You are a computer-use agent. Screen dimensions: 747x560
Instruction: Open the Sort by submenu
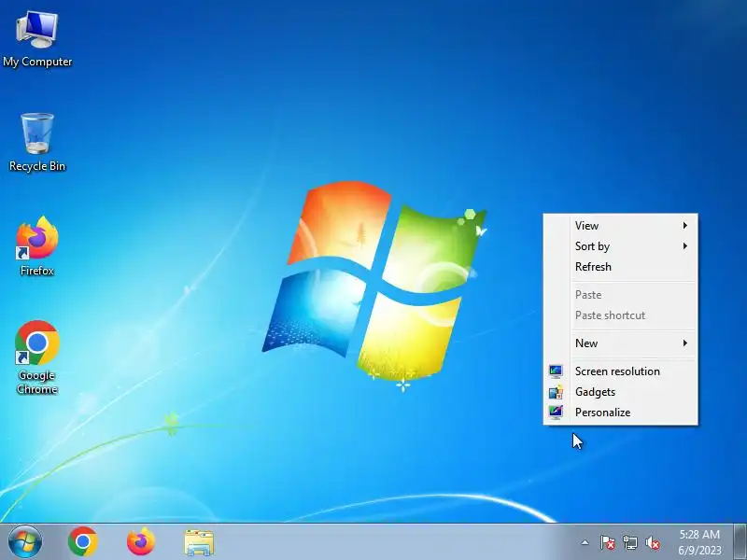[x=620, y=245]
